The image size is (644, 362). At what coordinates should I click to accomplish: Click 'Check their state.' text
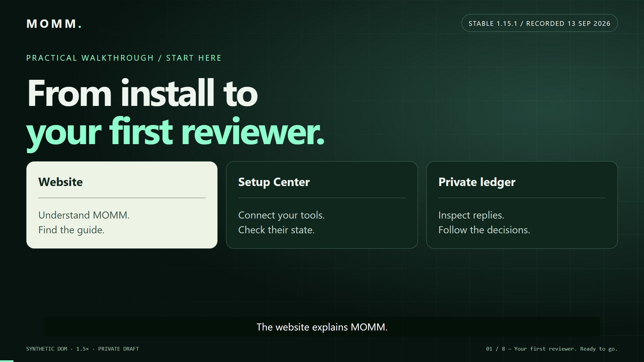pos(276,230)
